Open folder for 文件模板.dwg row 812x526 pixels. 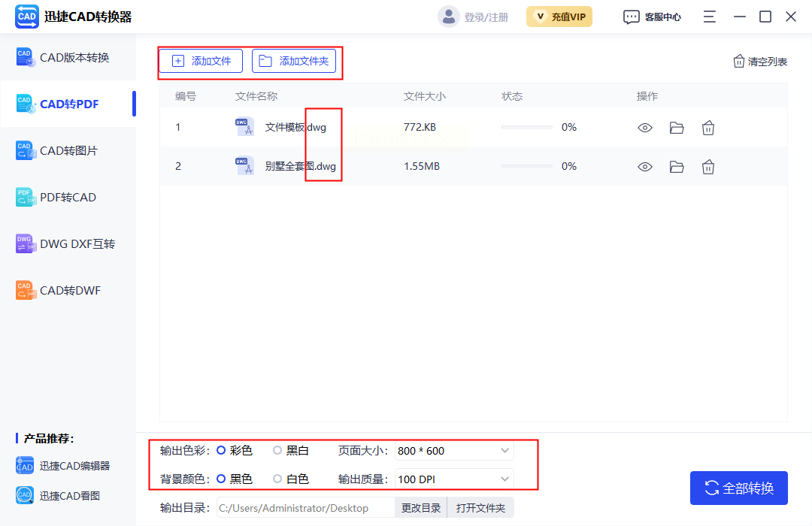click(x=677, y=128)
